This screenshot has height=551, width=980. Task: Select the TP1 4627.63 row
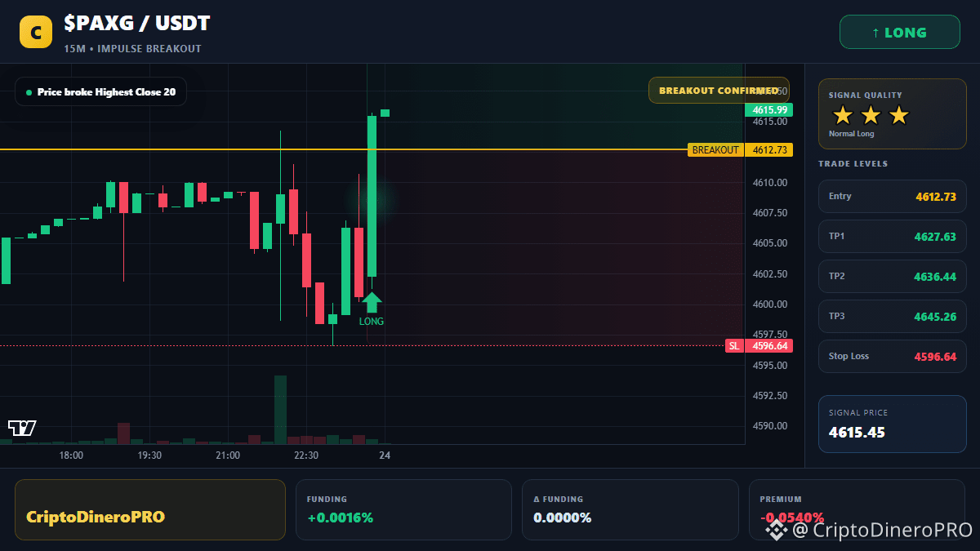pos(892,236)
